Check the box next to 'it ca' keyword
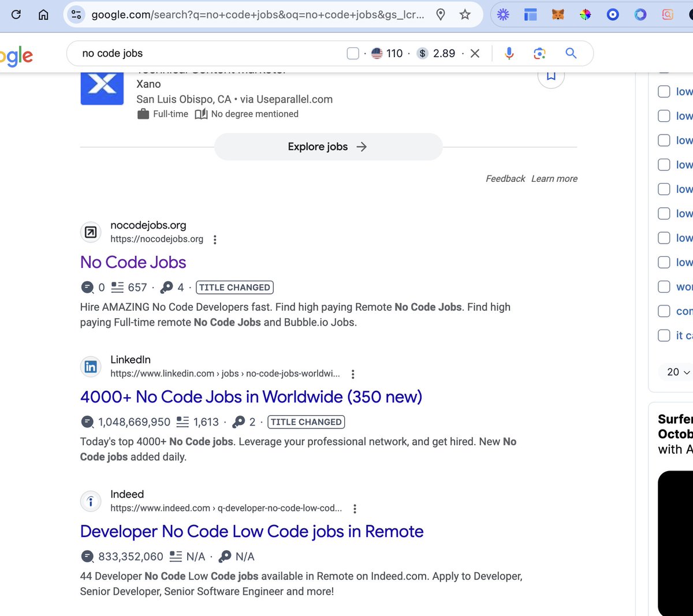The image size is (693, 616). [664, 335]
